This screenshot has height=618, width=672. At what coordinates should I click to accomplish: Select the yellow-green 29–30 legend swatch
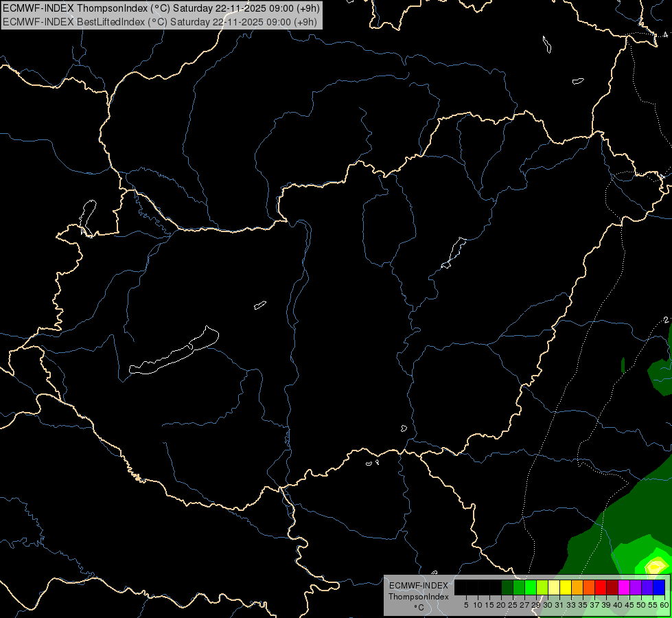point(542,587)
